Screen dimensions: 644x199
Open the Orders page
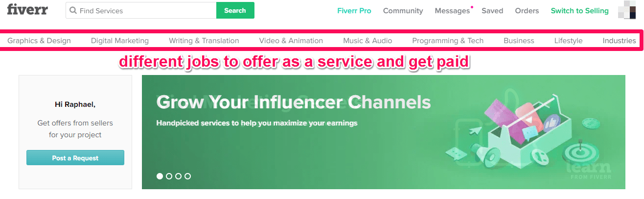[527, 11]
